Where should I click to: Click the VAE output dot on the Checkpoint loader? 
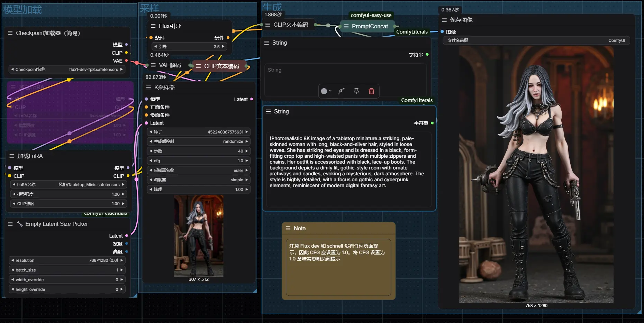pyautogui.click(x=126, y=61)
